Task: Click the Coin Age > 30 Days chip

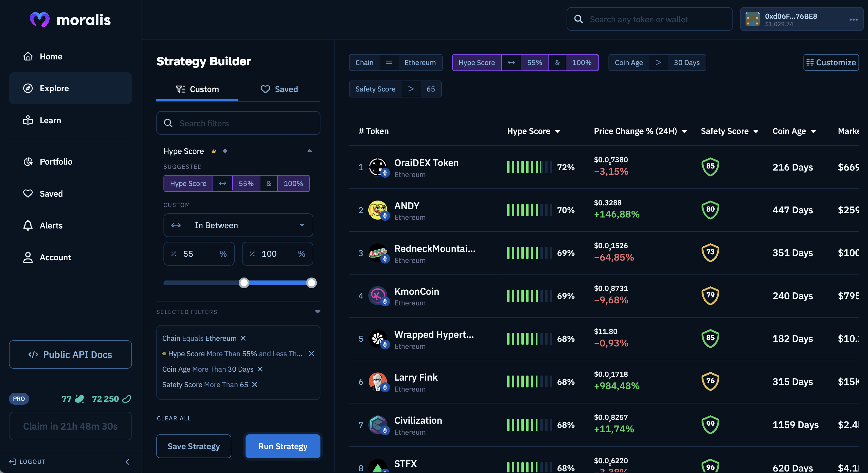Action: pos(657,63)
